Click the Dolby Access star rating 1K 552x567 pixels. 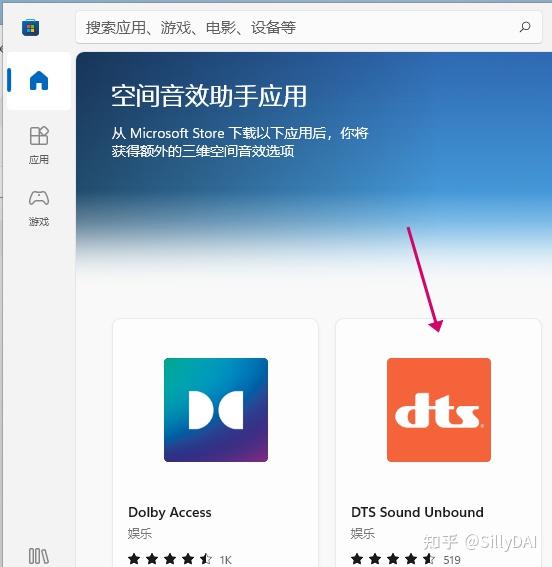[180, 559]
